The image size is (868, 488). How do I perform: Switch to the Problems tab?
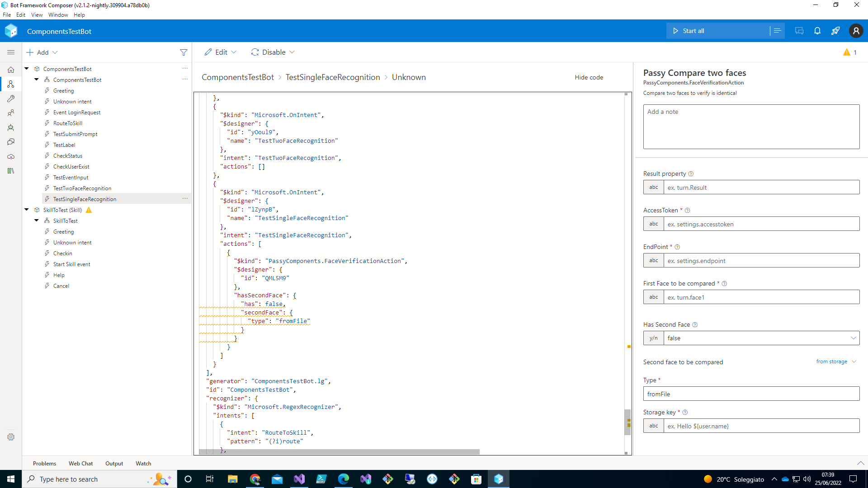[x=44, y=464]
